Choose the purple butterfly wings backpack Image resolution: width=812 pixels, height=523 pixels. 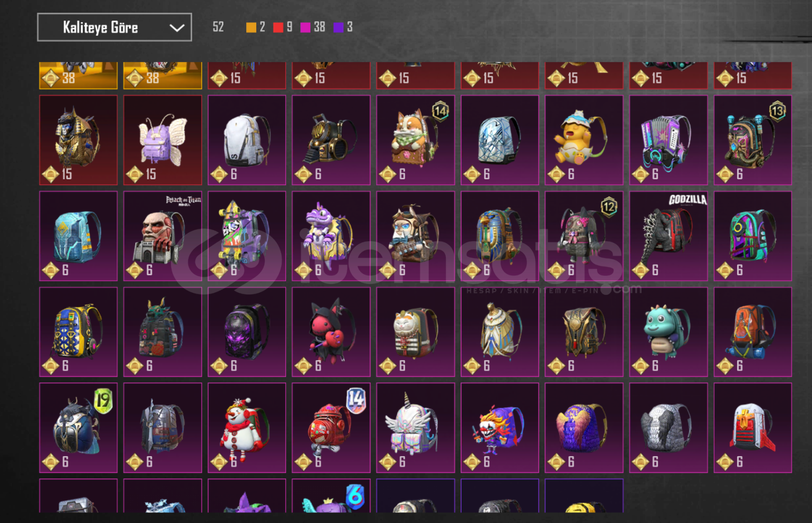click(x=162, y=140)
